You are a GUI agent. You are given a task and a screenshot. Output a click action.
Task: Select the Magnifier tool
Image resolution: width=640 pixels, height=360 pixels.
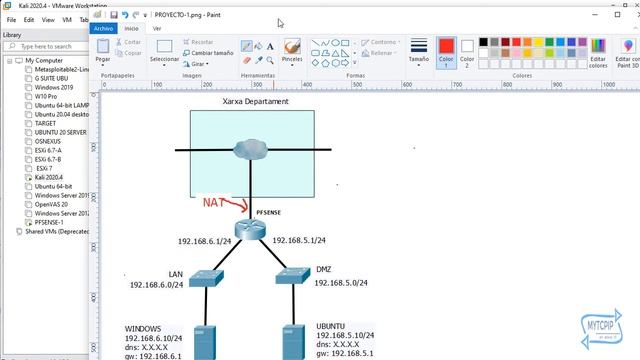pos(270,60)
